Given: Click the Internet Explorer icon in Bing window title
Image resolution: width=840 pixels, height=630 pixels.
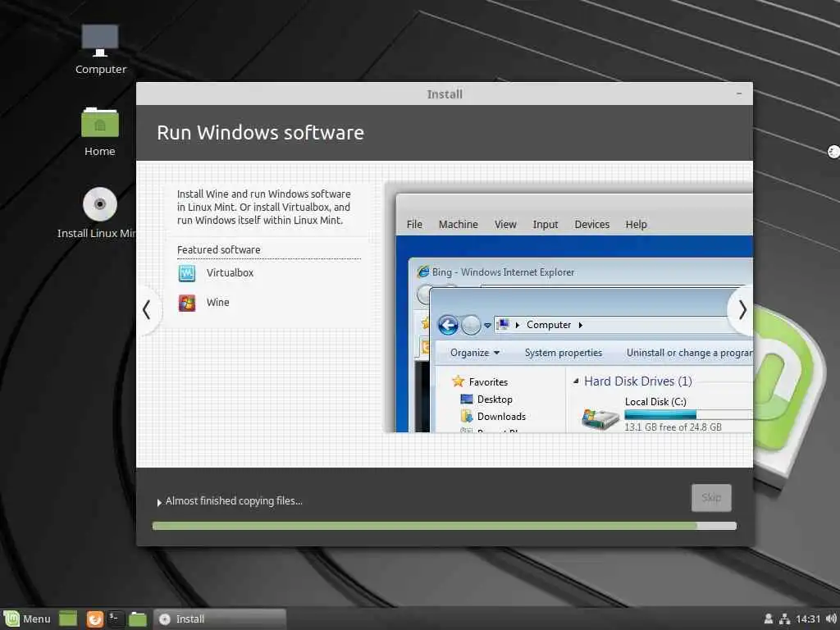Looking at the screenshot, I should pos(423,272).
